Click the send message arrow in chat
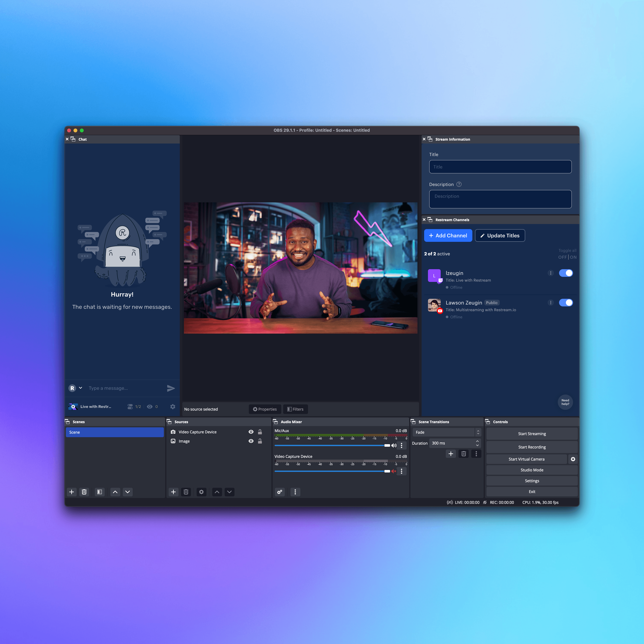This screenshot has height=644, width=644. pos(171,388)
